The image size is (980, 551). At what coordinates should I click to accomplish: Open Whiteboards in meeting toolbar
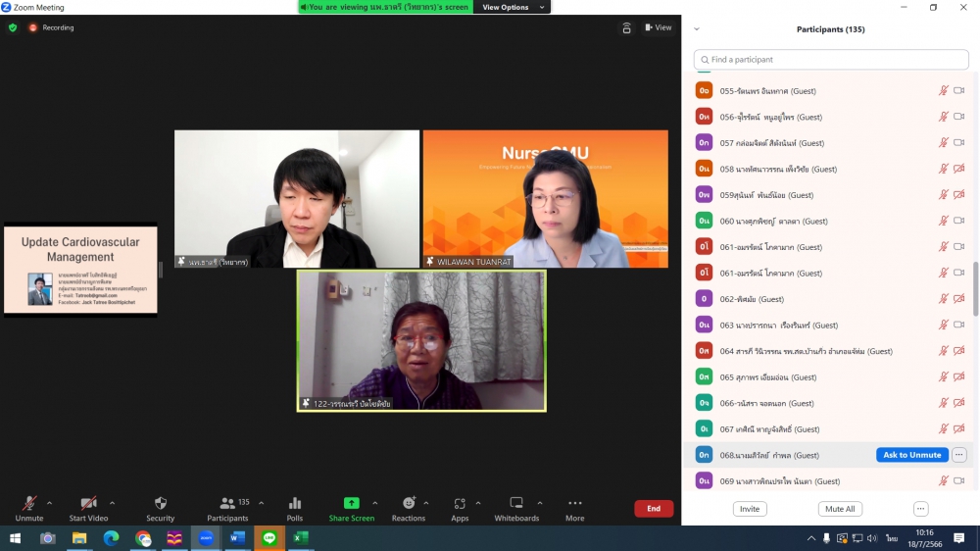pos(516,504)
